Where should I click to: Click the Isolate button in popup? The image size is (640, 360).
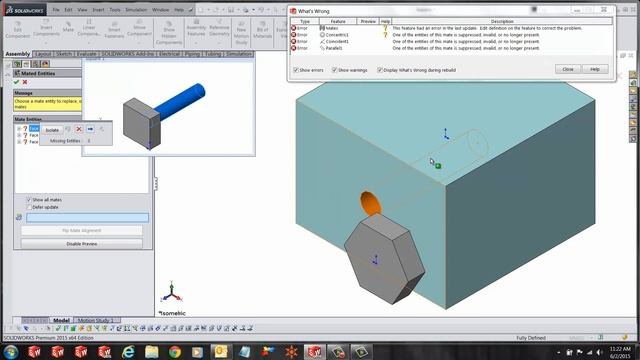click(x=52, y=130)
